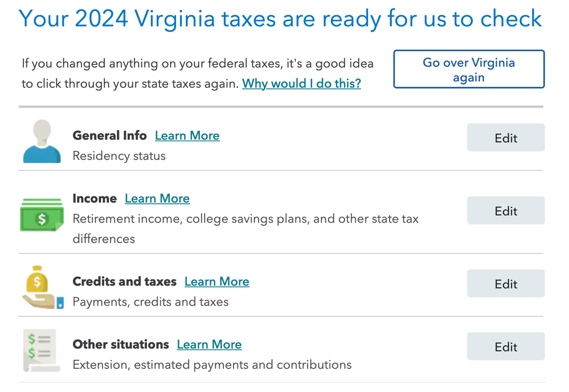
Task: Click the 2024 Virginia taxes page title
Action: (x=280, y=19)
